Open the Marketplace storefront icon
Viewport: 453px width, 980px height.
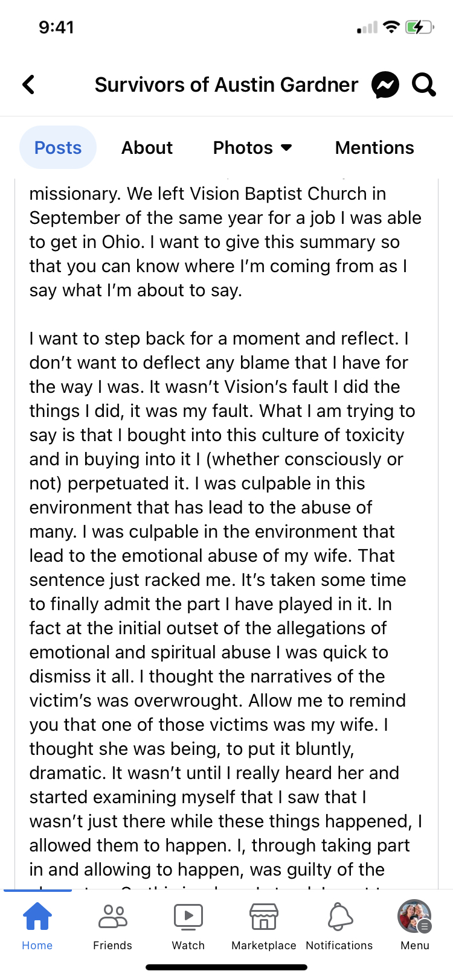[x=264, y=916]
